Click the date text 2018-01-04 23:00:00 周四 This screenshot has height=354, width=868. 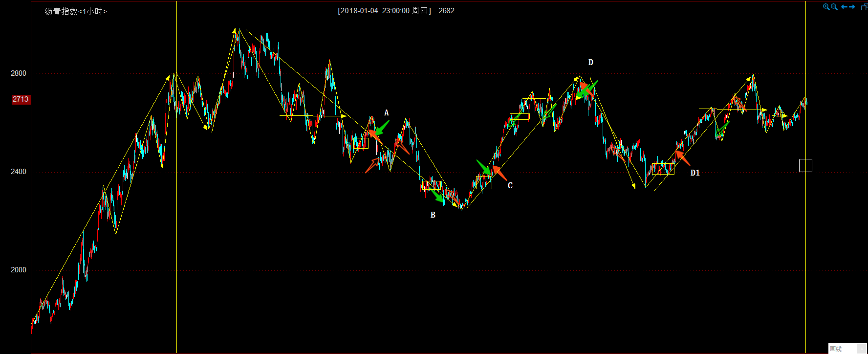[385, 11]
